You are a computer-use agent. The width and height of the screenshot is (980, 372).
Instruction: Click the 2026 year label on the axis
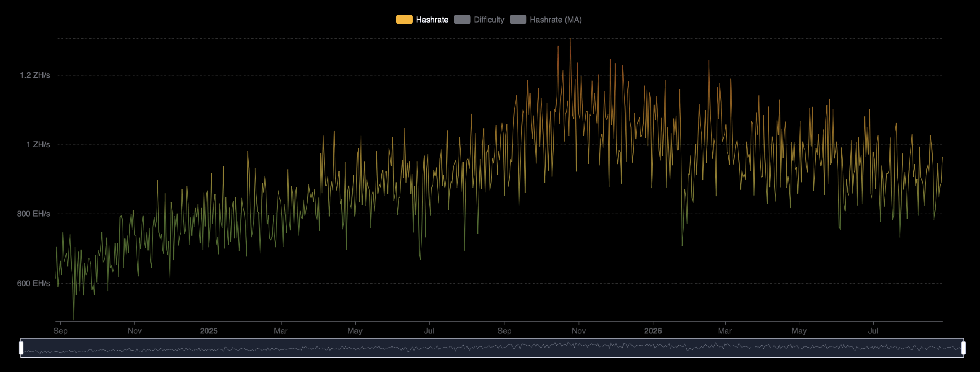(653, 331)
